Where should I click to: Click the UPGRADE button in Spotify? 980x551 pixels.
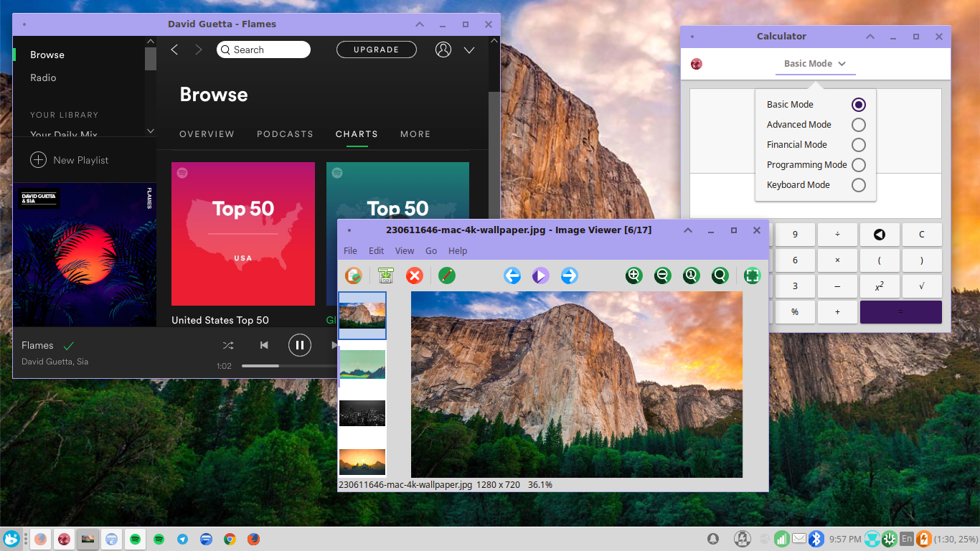click(377, 50)
